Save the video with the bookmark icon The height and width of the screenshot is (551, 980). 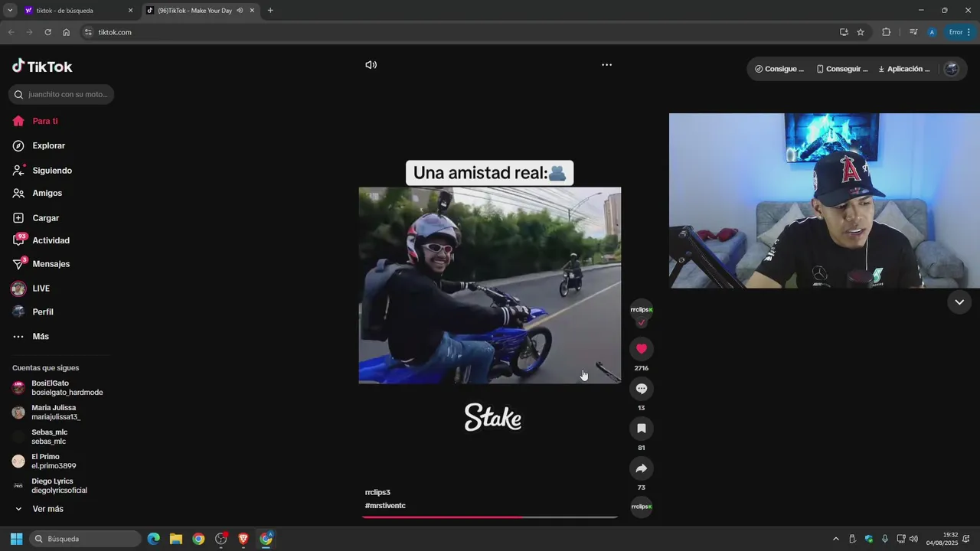coord(642,429)
